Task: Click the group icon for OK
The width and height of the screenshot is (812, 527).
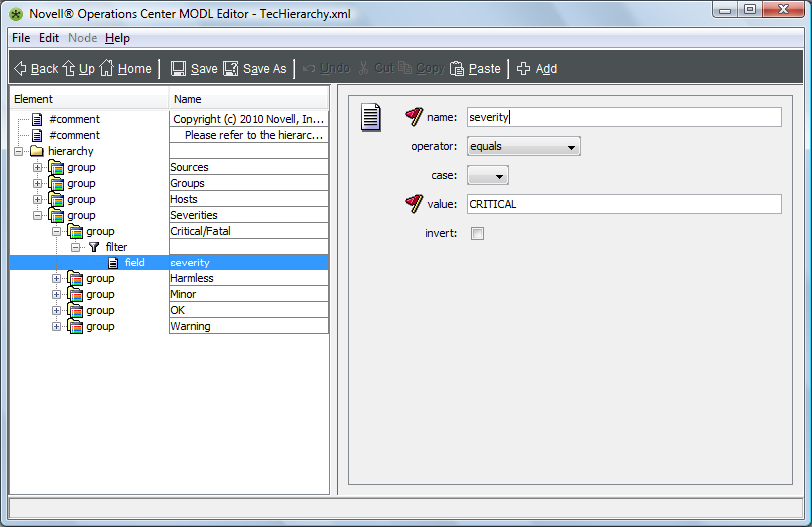Action: pyautogui.click(x=75, y=310)
